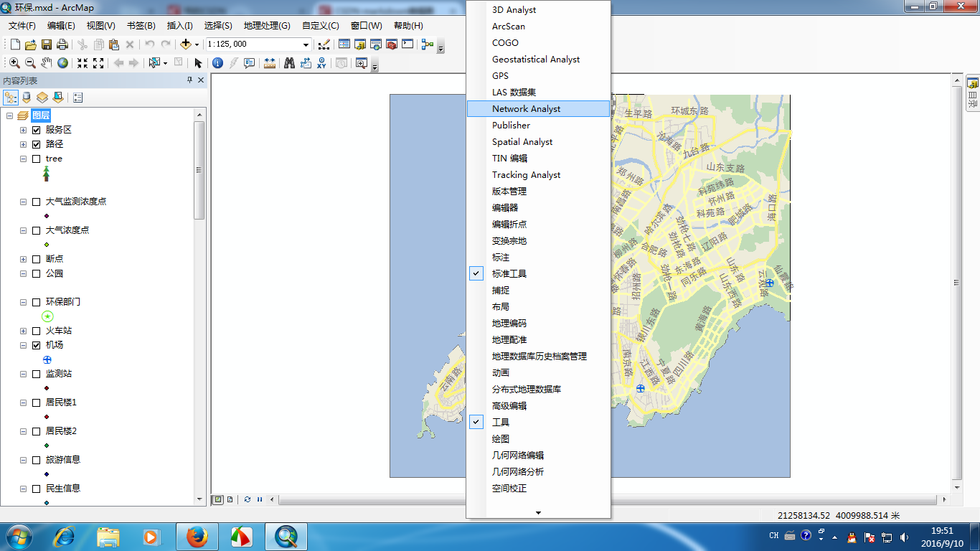
Task: Open the 地理处理(G) menu
Action: [267, 26]
